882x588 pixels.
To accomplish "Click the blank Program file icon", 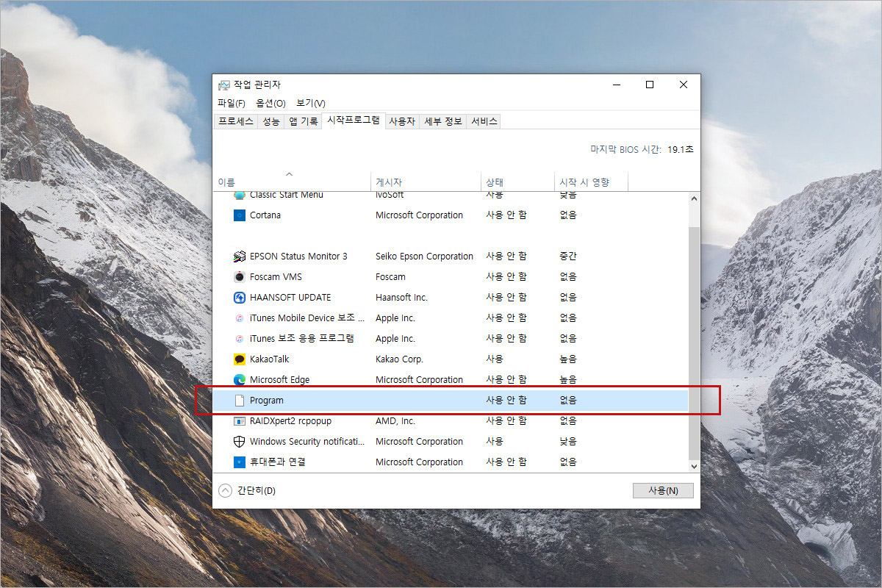I will tap(239, 401).
